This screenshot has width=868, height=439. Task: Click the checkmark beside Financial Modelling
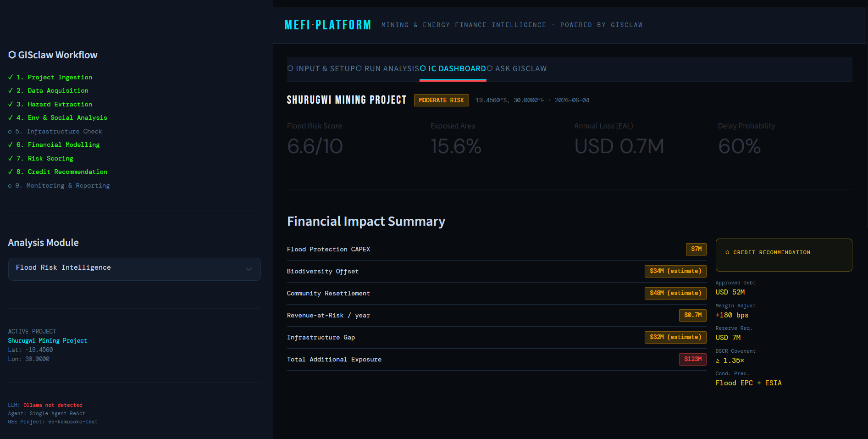11,145
